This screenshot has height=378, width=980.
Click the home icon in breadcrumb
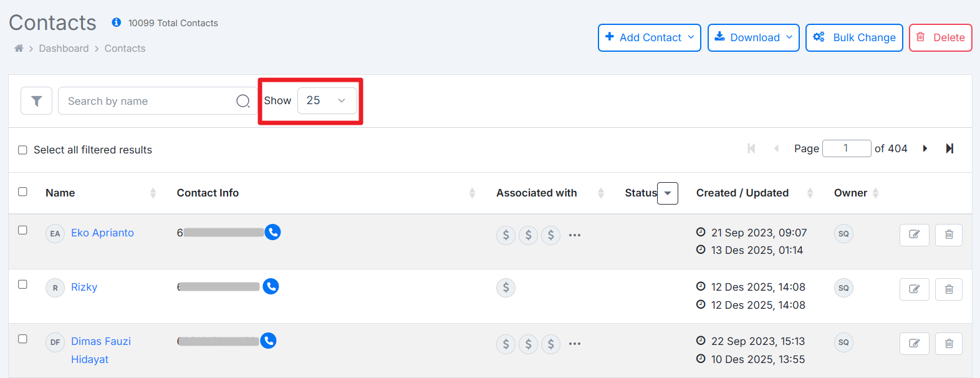click(x=19, y=49)
